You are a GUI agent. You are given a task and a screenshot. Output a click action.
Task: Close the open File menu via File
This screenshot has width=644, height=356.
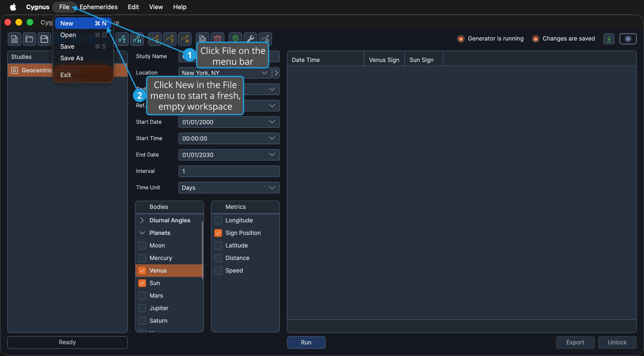click(64, 7)
